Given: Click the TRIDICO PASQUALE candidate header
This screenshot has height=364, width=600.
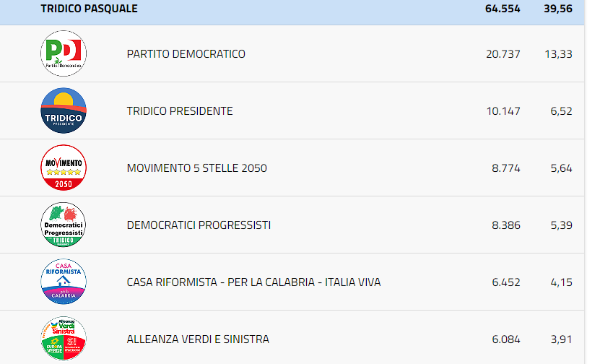Looking at the screenshot, I should point(90,9).
